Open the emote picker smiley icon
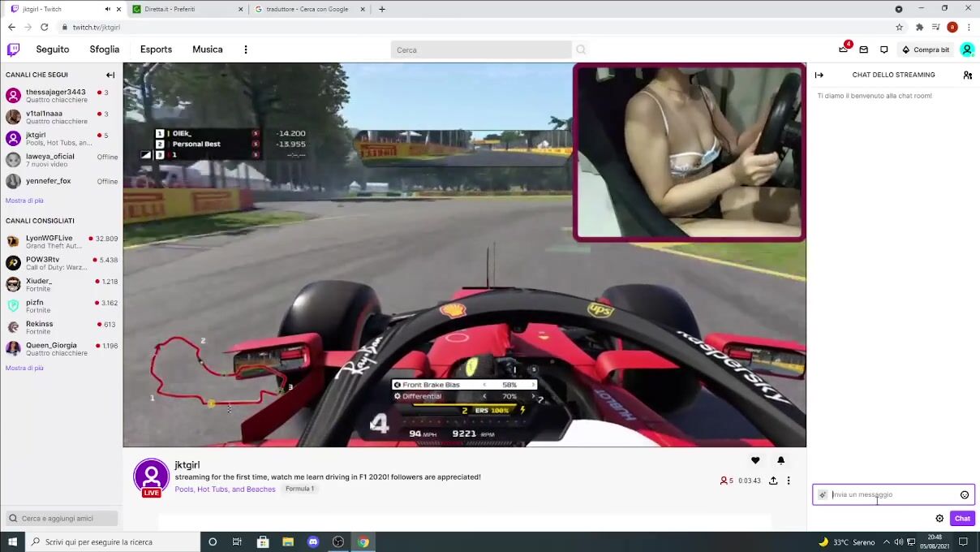This screenshot has width=980, height=552. tap(965, 494)
